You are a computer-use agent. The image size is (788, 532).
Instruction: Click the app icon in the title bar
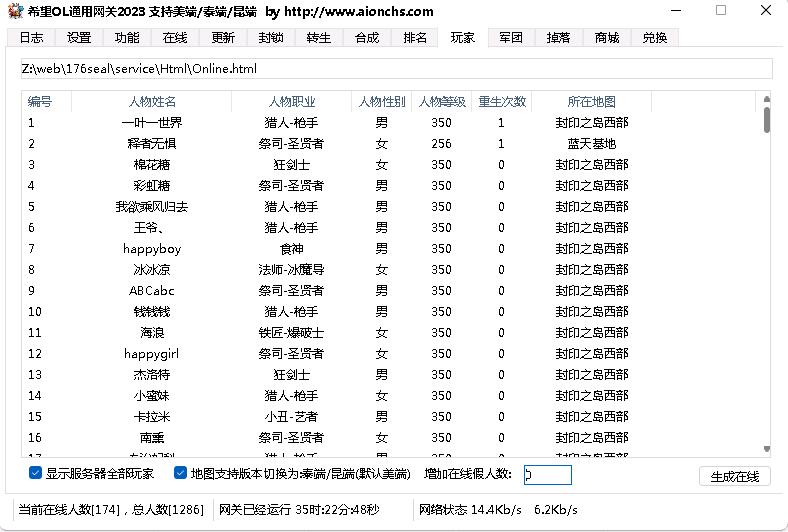[x=15, y=11]
